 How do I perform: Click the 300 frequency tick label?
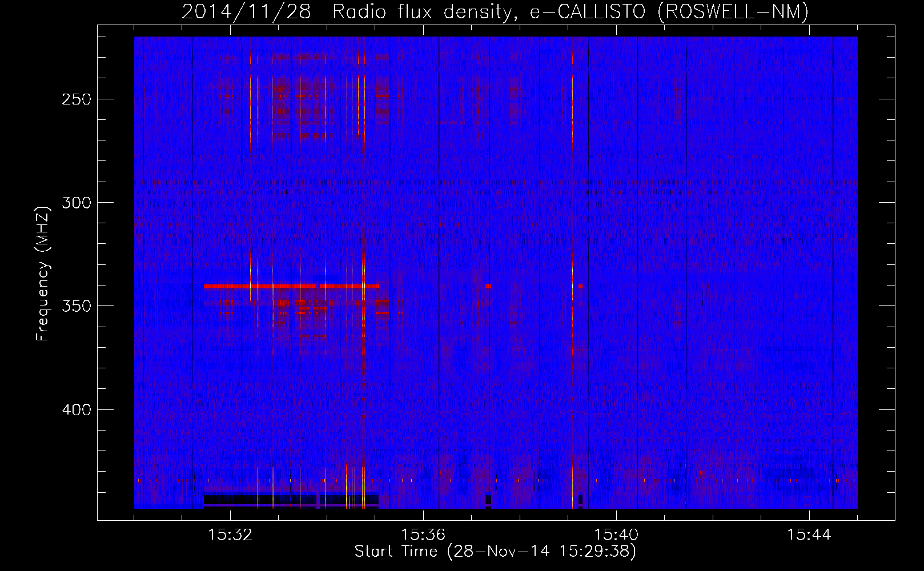pyautogui.click(x=77, y=203)
